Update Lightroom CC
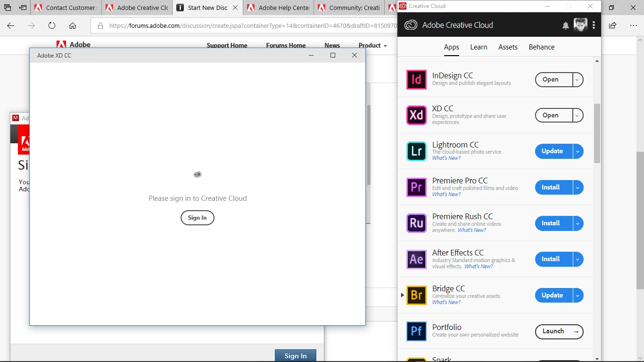This screenshot has width=644, height=362. pyautogui.click(x=554, y=151)
